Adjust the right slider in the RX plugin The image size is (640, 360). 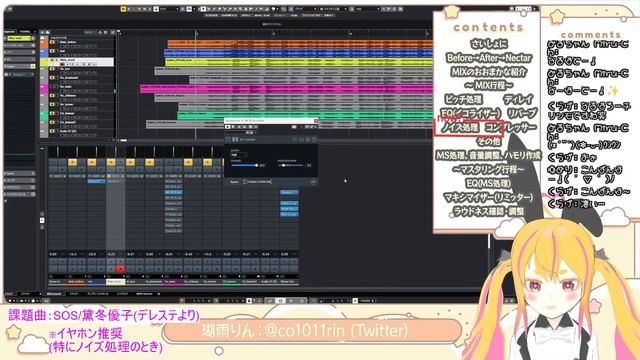pyautogui.click(x=292, y=165)
